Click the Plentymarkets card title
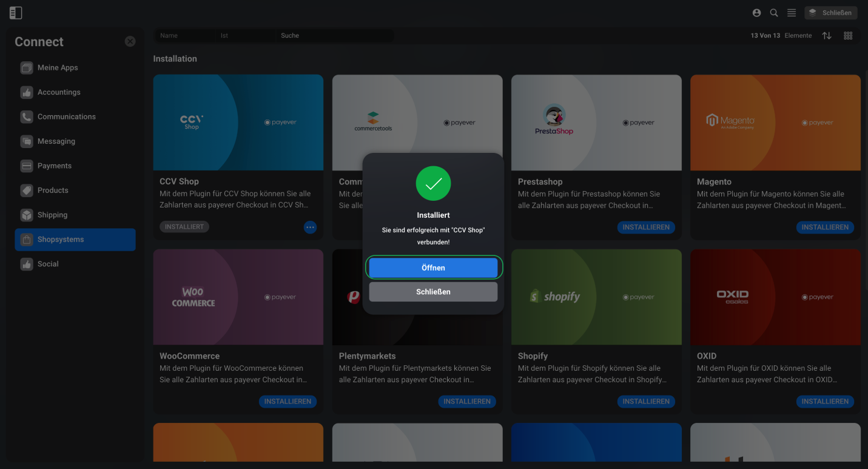 (367, 356)
